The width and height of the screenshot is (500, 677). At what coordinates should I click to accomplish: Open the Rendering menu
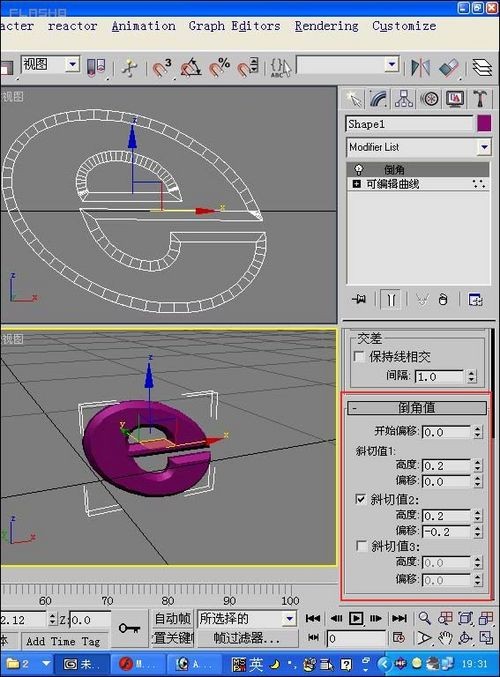point(326,26)
